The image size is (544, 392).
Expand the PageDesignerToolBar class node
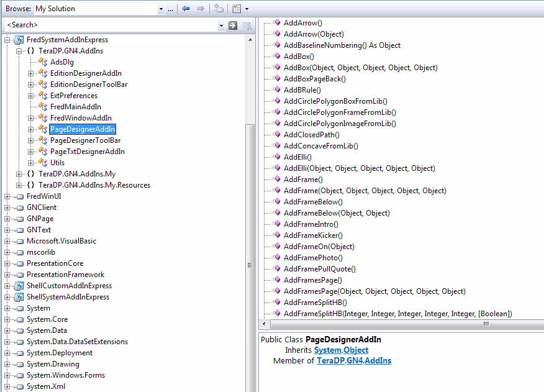click(30, 140)
